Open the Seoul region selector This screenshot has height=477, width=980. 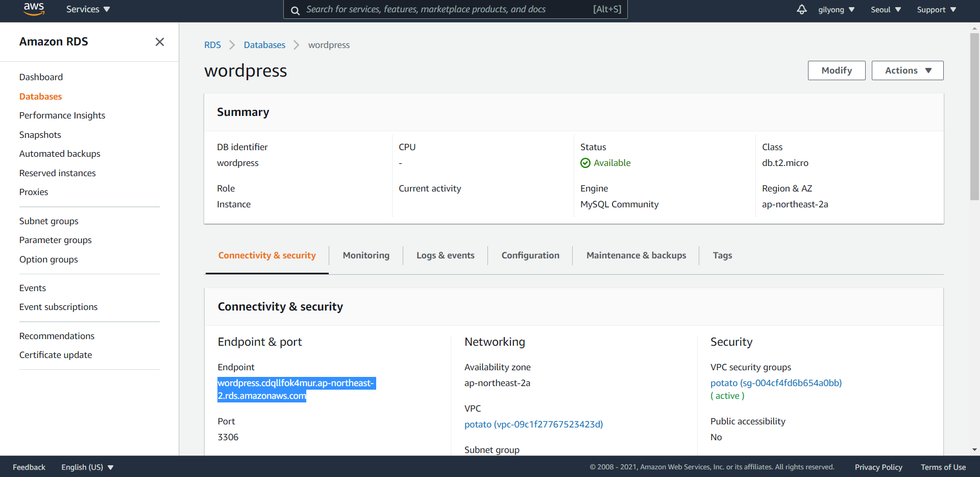pyautogui.click(x=886, y=10)
